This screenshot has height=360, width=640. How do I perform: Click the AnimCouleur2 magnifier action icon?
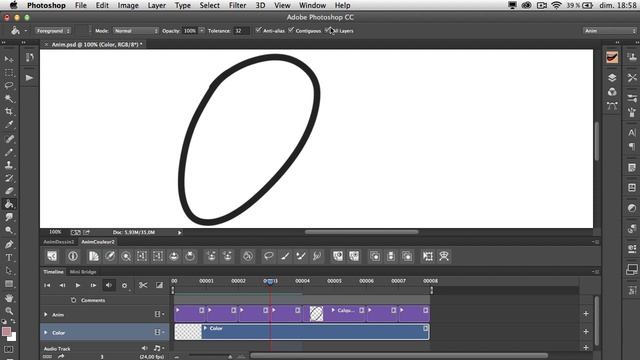(x=126, y=256)
